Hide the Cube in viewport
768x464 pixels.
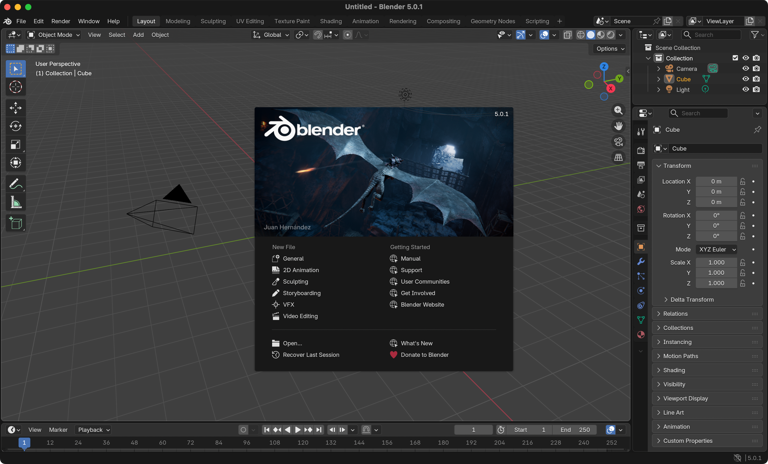[x=745, y=79]
